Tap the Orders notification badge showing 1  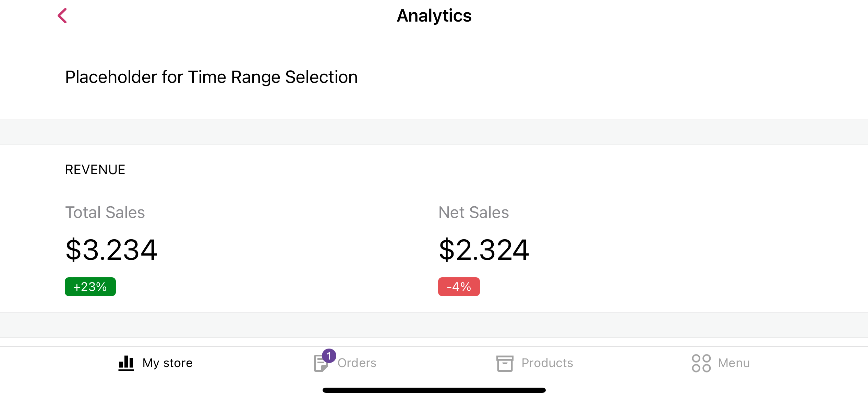pos(329,356)
